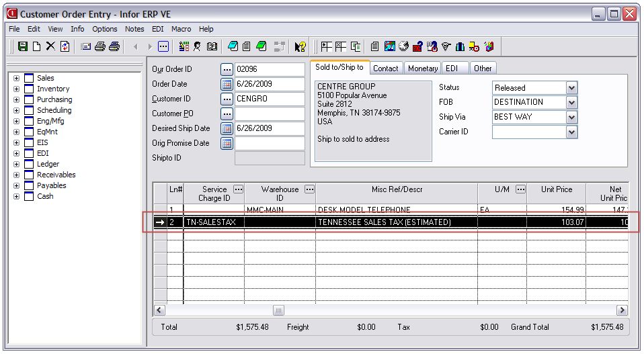Click the red calendar question mark icon
The image size is (644, 354).
click(417, 47)
